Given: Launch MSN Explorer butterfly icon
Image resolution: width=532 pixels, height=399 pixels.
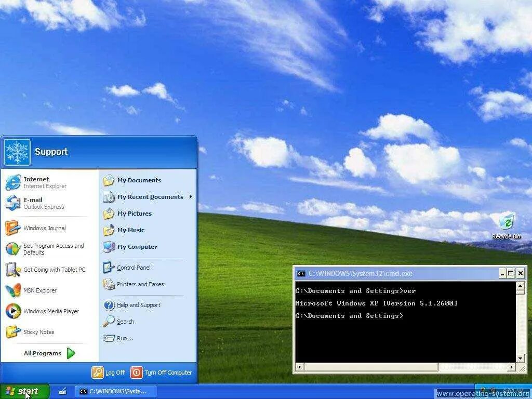Looking at the screenshot, I should point(13,290).
